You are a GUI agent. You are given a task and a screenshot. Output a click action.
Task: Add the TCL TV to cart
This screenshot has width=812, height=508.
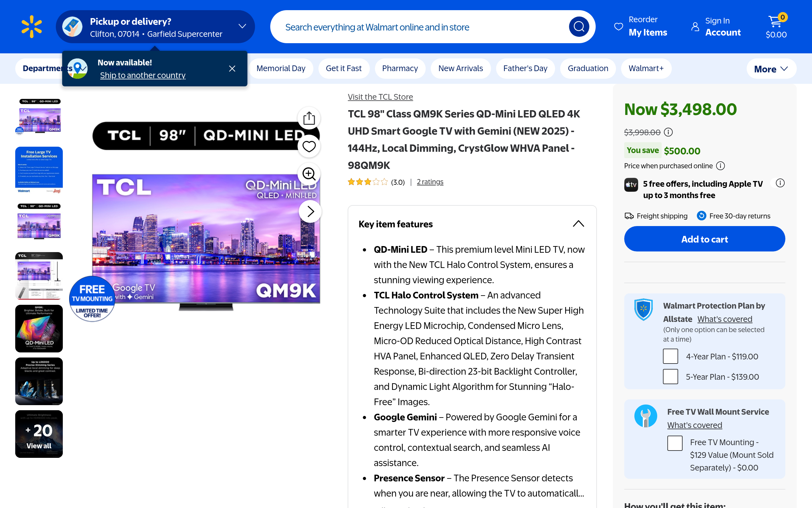point(704,239)
